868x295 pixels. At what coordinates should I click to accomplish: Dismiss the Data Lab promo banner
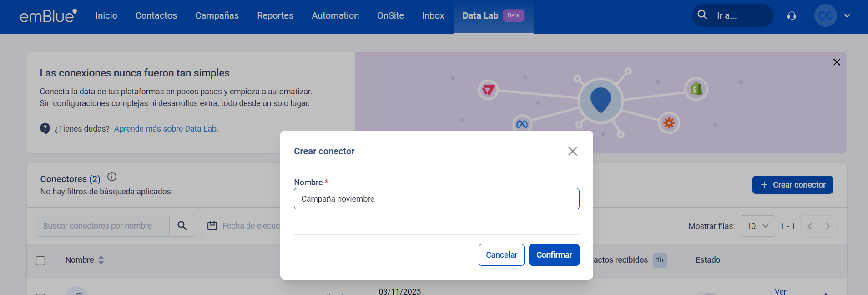pyautogui.click(x=836, y=62)
